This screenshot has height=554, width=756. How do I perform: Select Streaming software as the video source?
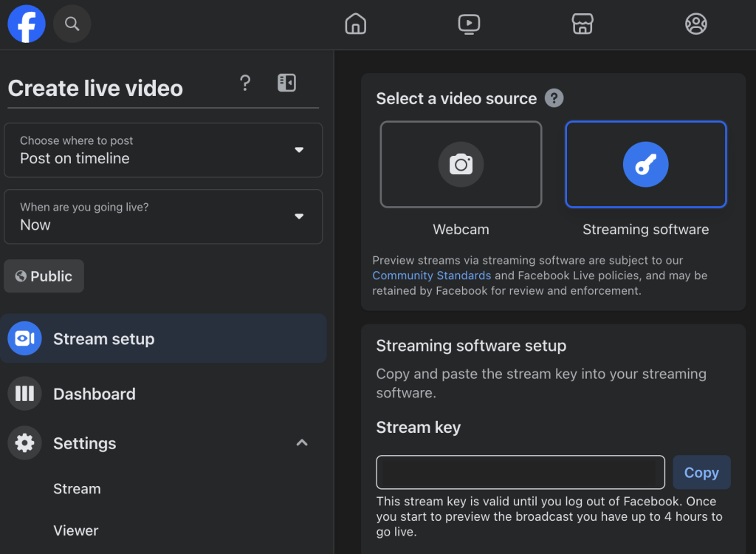pyautogui.click(x=645, y=164)
